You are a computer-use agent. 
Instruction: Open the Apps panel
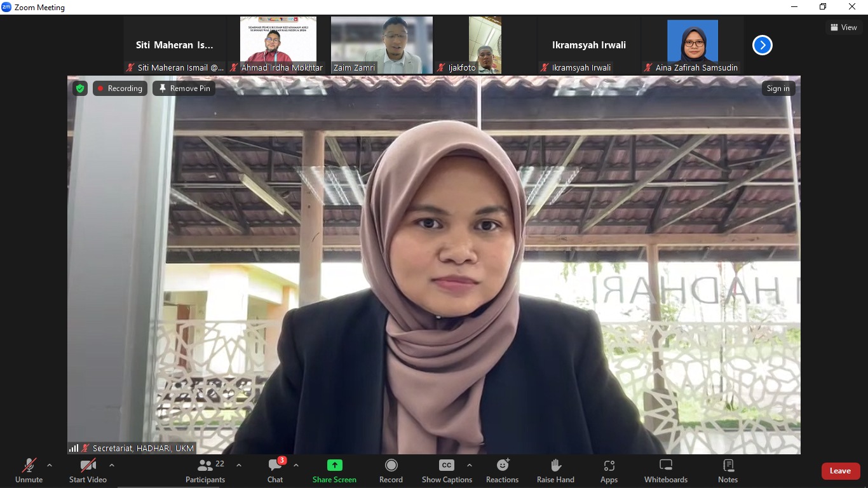609,471
